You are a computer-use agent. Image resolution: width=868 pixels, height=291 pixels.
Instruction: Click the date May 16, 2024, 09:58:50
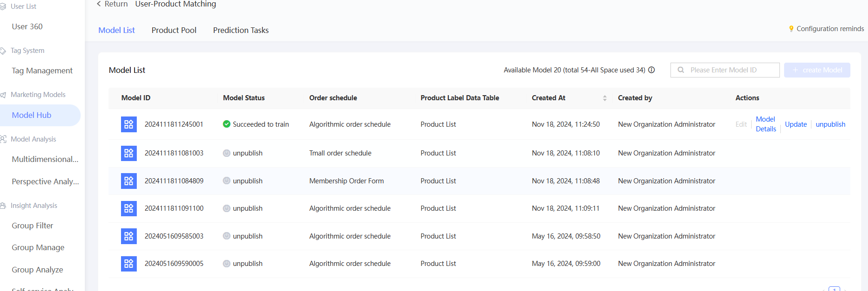(566, 236)
